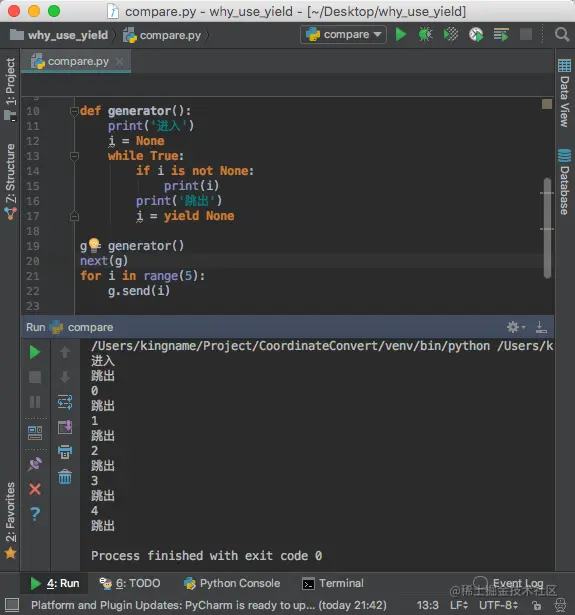Toggle read-only lock icon in status bar
575x615 pixels.
tap(537, 605)
